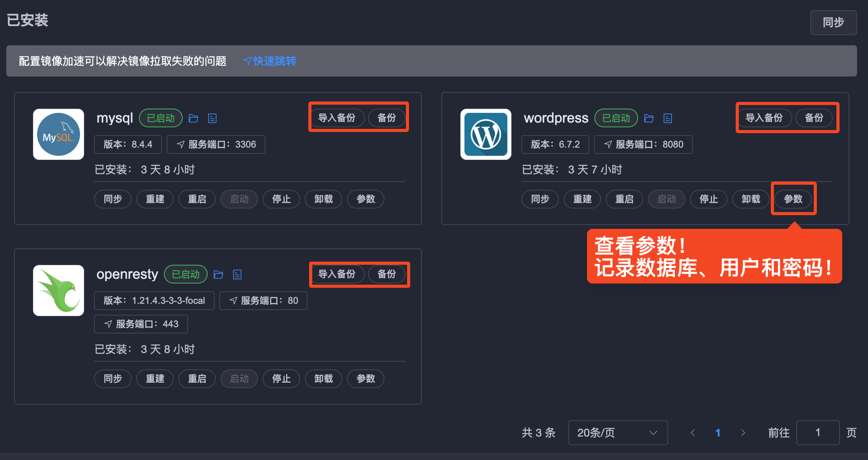Image resolution: width=868 pixels, height=460 pixels.
Task: Open openresty folder icon
Action: pyautogui.click(x=218, y=275)
